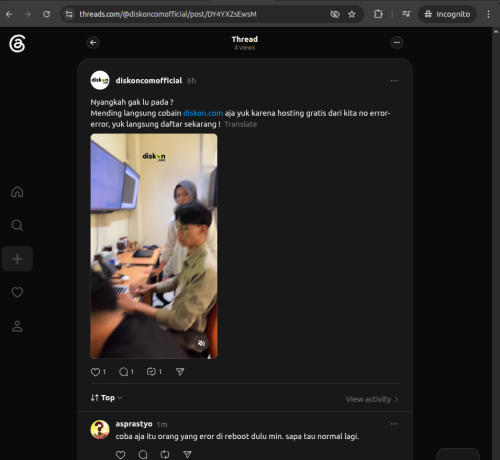Click the Threads logo icon
This screenshot has width=500, height=460.
[x=17, y=44]
